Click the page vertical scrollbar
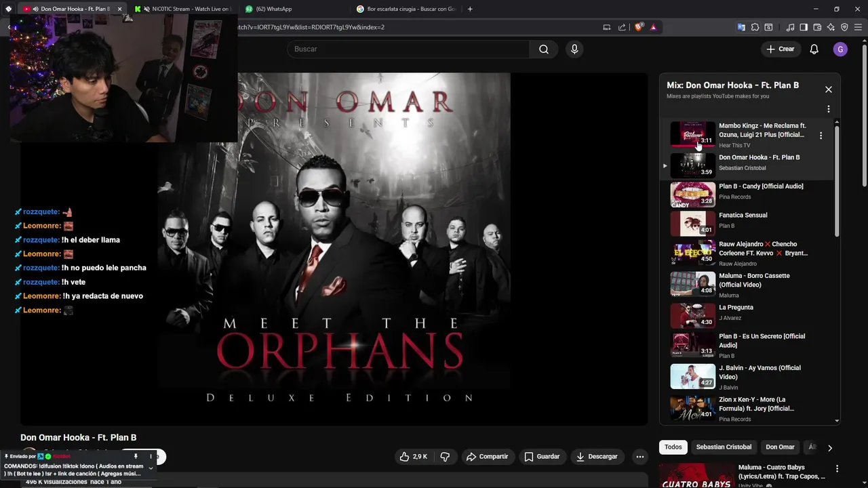This screenshot has width=868, height=488. click(864, 115)
